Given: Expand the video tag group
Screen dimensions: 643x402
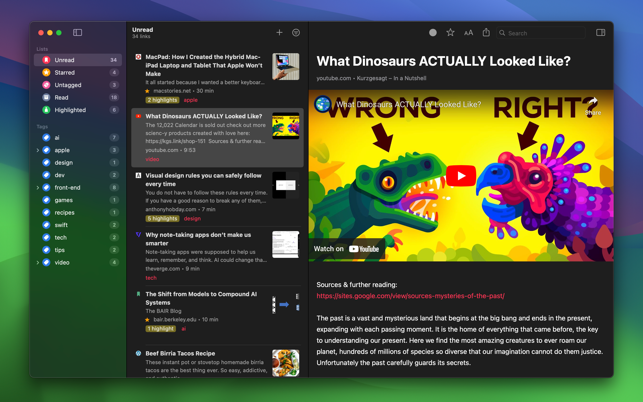Looking at the screenshot, I should click(x=38, y=262).
